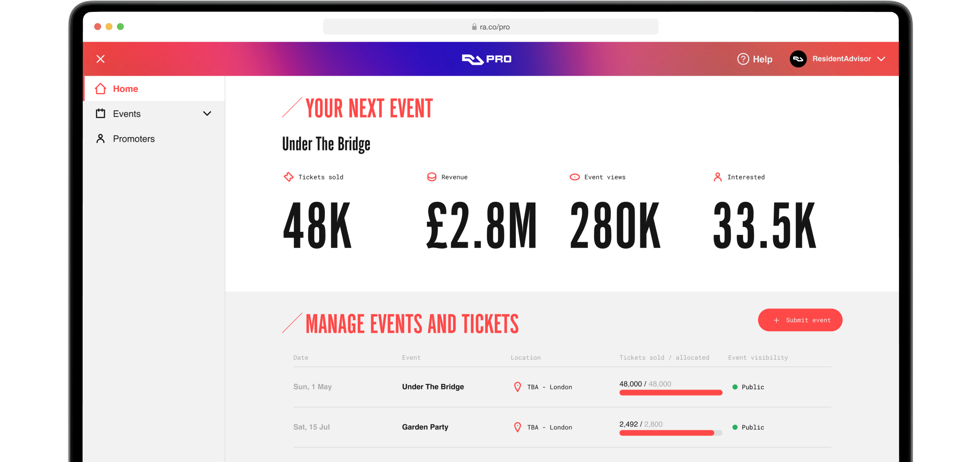
Task: Open the Garden Party event
Action: pyautogui.click(x=425, y=427)
